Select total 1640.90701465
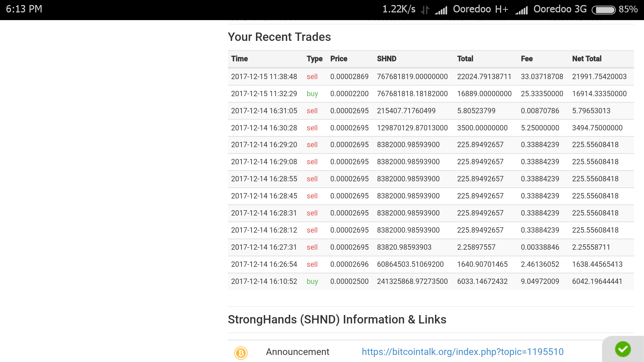644x362 pixels. coord(482,264)
